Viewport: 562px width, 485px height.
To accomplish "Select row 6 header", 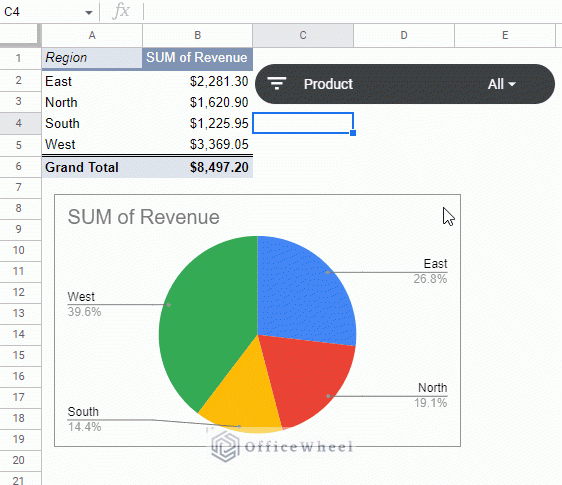I will pyautogui.click(x=19, y=166).
